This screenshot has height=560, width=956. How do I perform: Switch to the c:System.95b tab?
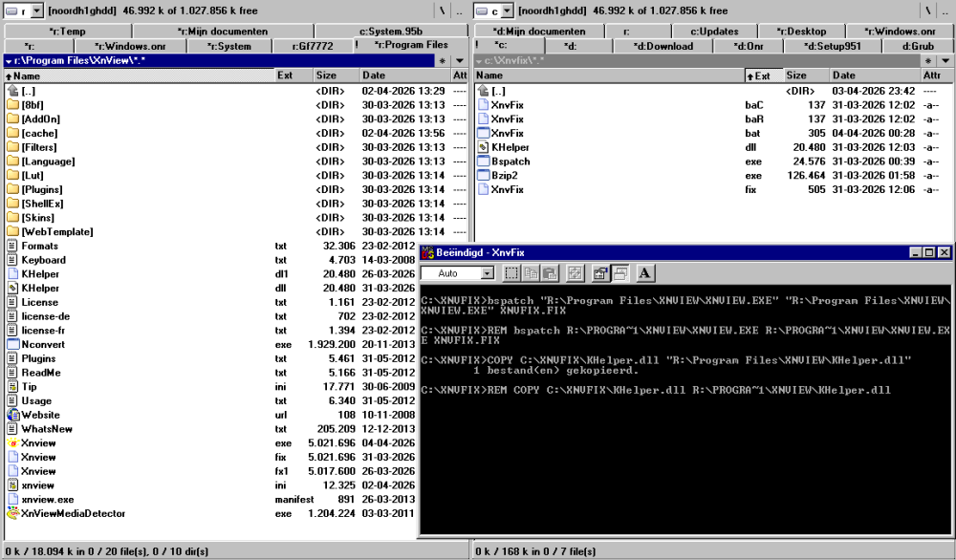(391, 32)
